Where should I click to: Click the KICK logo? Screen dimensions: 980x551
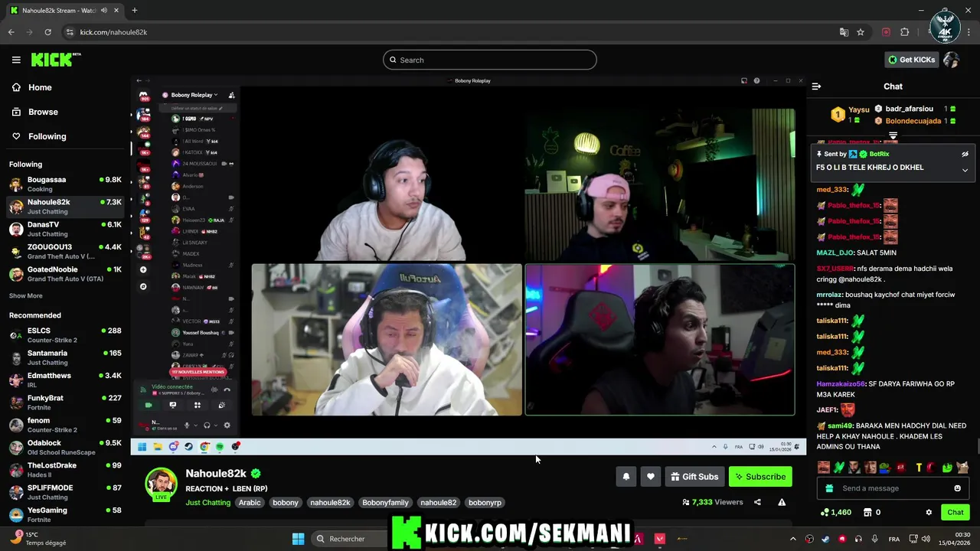(55, 60)
